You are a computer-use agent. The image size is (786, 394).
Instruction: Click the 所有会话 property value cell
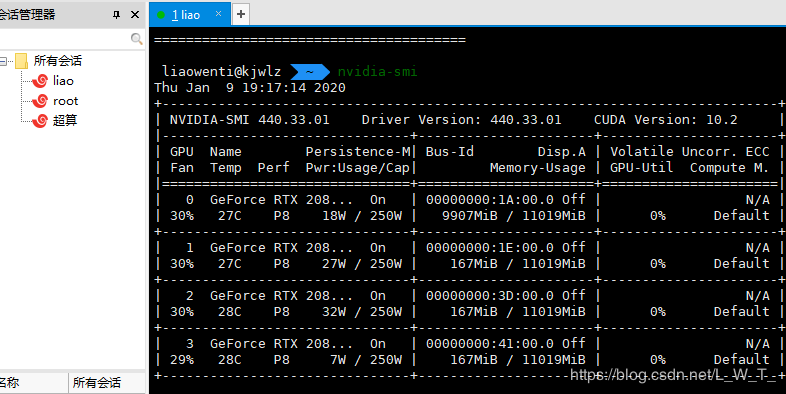pos(107,383)
